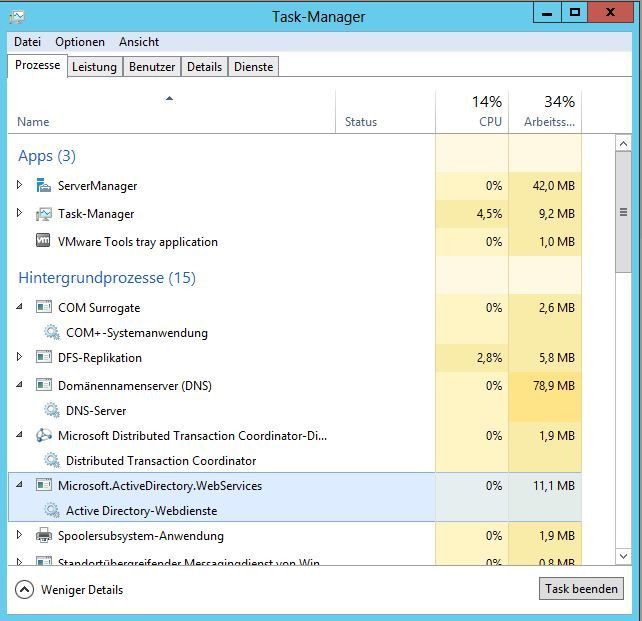
Task: Click the Distributed Transaction Coordinator process icon
Action: point(44,435)
